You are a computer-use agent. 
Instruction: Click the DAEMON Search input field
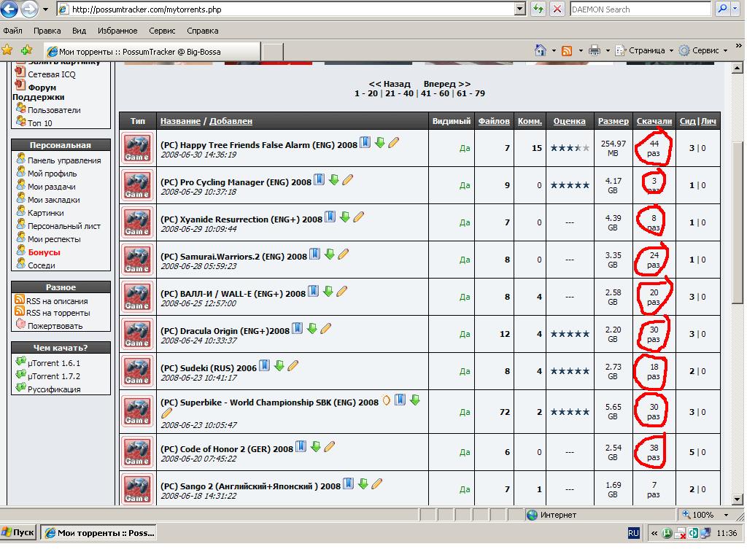pyautogui.click(x=640, y=9)
